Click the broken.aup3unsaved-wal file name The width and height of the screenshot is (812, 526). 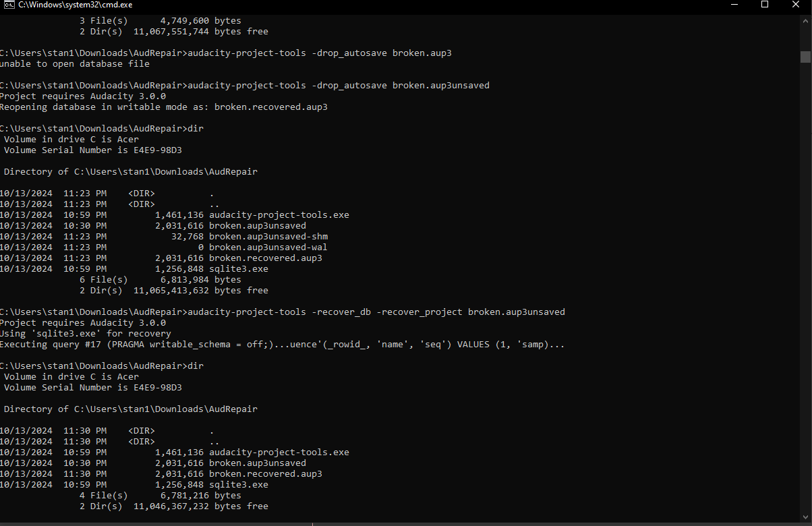point(268,247)
